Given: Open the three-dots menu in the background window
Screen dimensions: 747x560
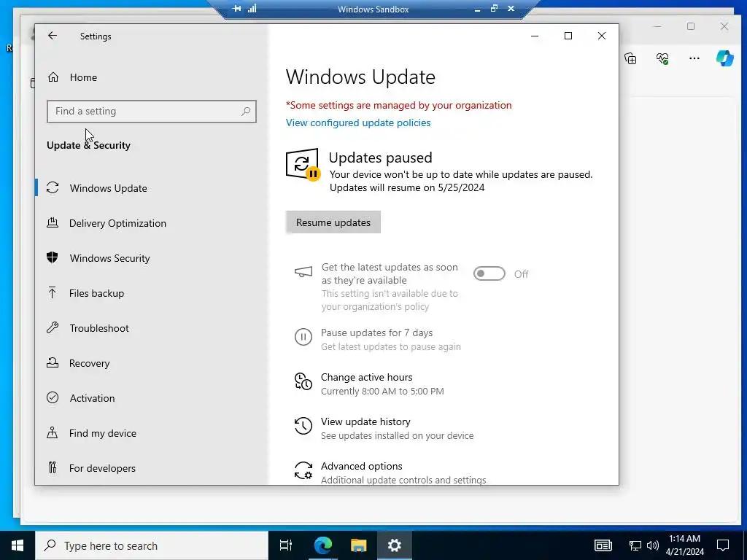Looking at the screenshot, I should pyautogui.click(x=694, y=58).
